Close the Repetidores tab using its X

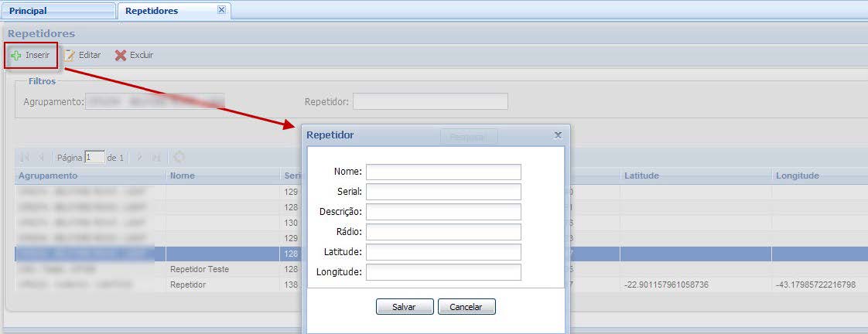point(221,10)
